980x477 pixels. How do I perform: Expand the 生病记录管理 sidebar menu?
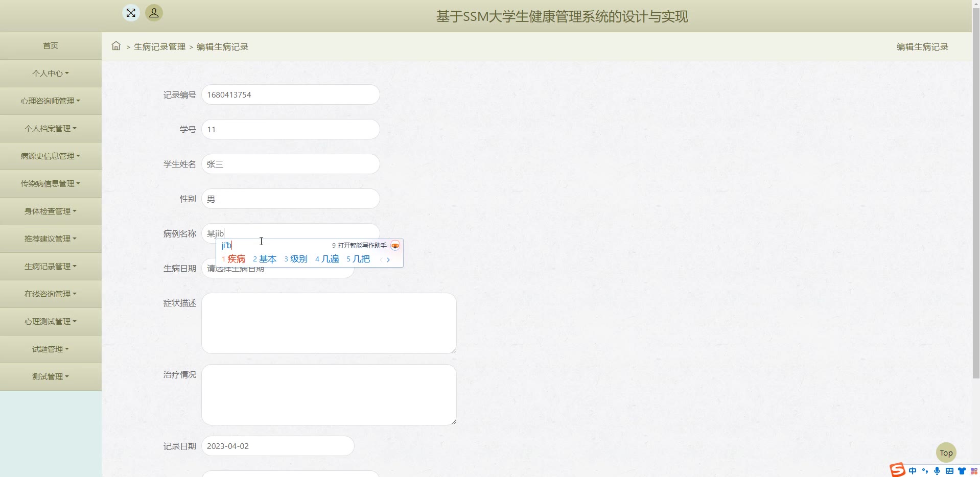pyautogui.click(x=51, y=266)
